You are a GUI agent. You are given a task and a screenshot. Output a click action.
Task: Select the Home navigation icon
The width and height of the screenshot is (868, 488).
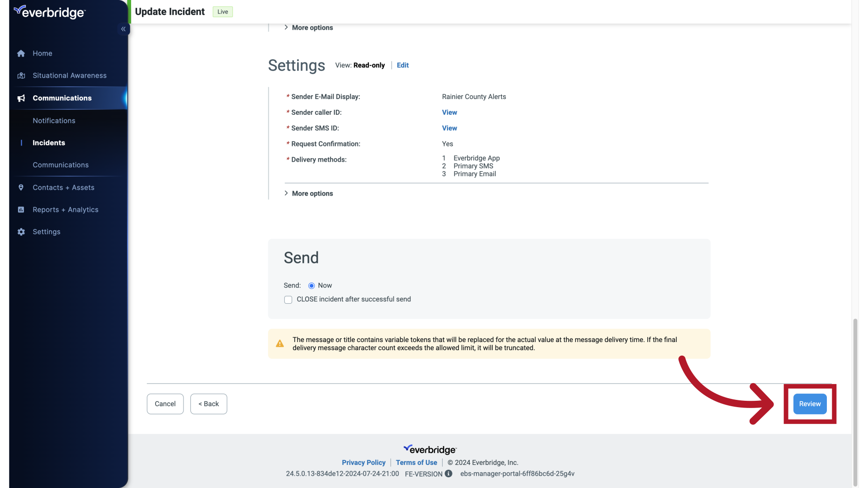click(x=21, y=53)
